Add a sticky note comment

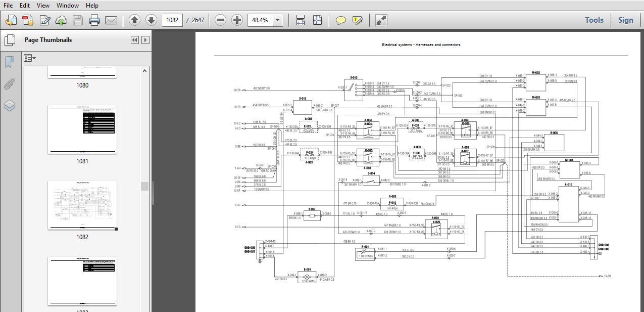(341, 20)
